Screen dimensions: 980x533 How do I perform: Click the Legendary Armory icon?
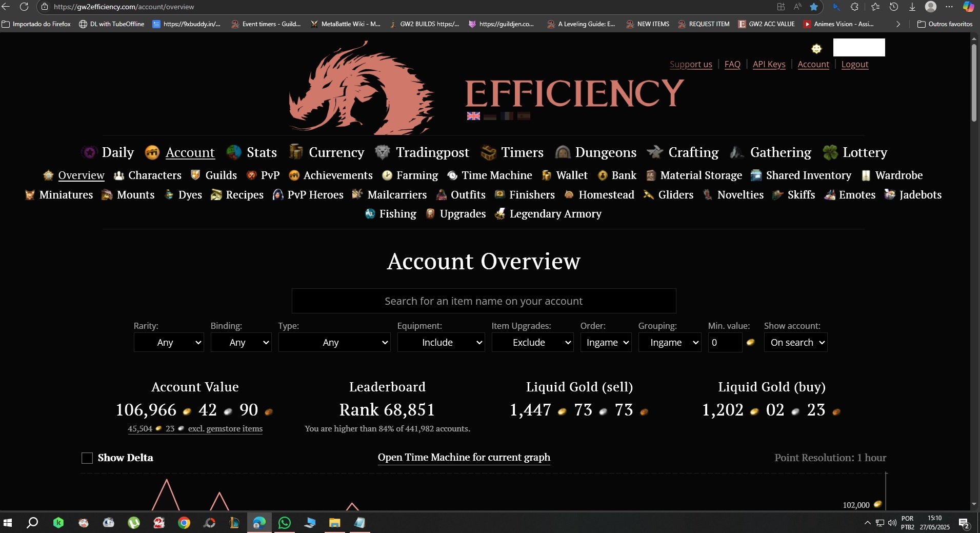click(x=500, y=214)
